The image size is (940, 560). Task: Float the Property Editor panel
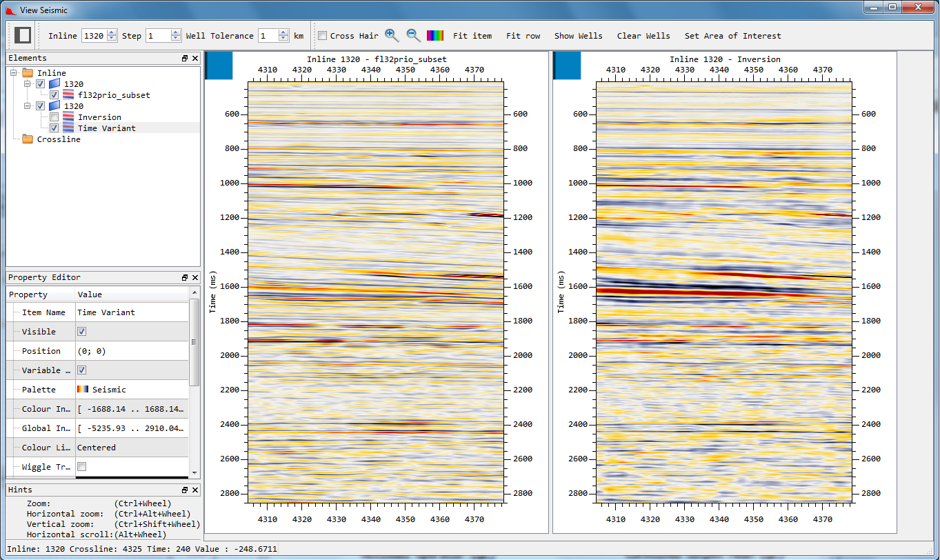(185, 278)
